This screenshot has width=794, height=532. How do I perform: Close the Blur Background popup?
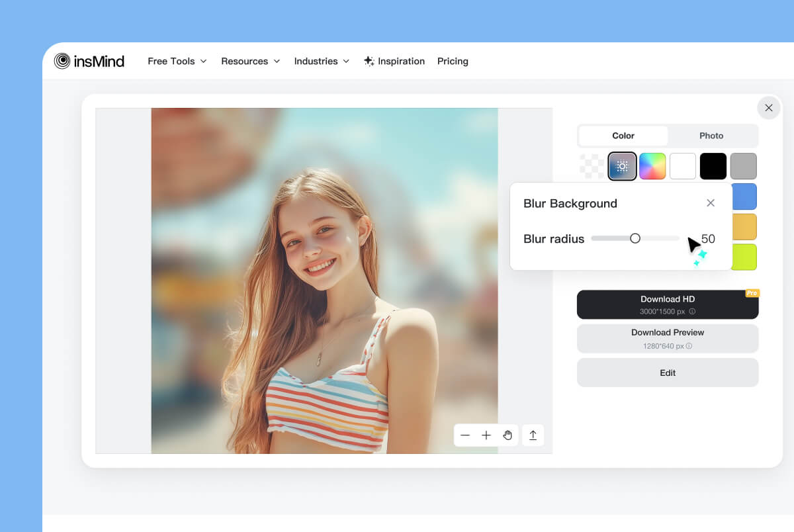pyautogui.click(x=711, y=203)
